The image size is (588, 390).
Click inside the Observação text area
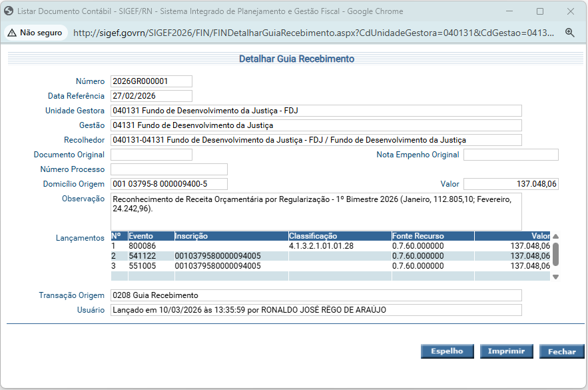[x=316, y=211]
